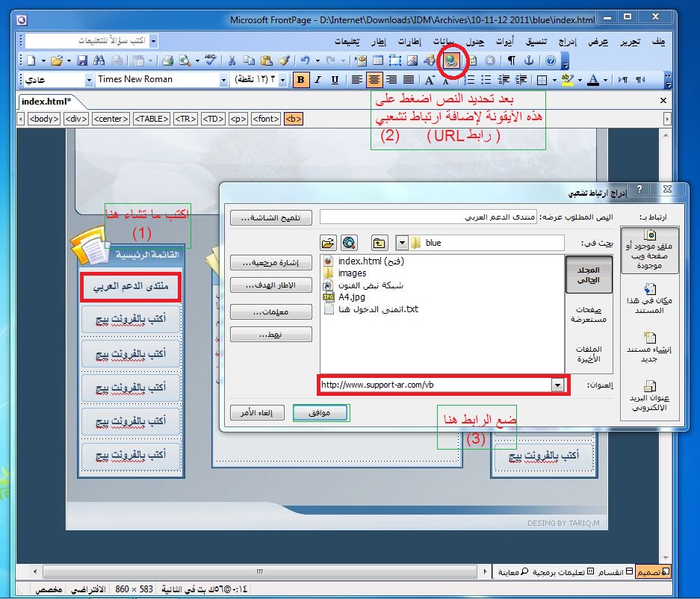The image size is (700, 599).
Task: Click the Up One Folder icon in dialog
Action: tap(380, 243)
